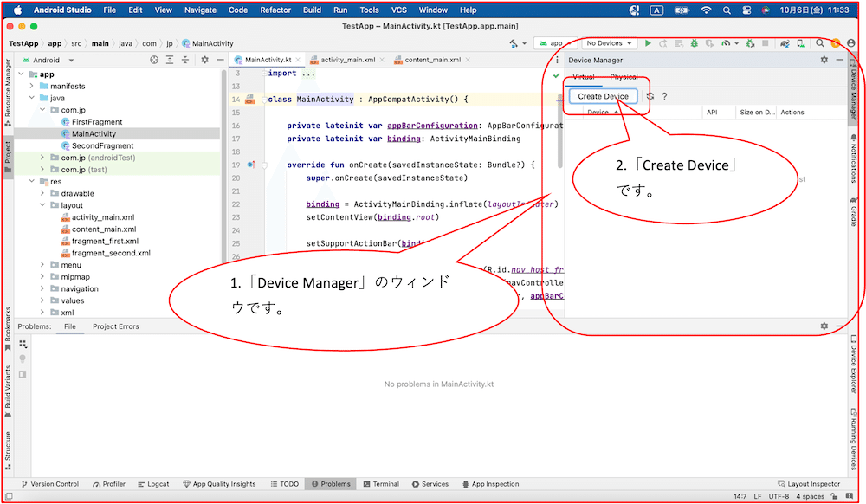Click the editor vertical scrollbar

pos(559,132)
